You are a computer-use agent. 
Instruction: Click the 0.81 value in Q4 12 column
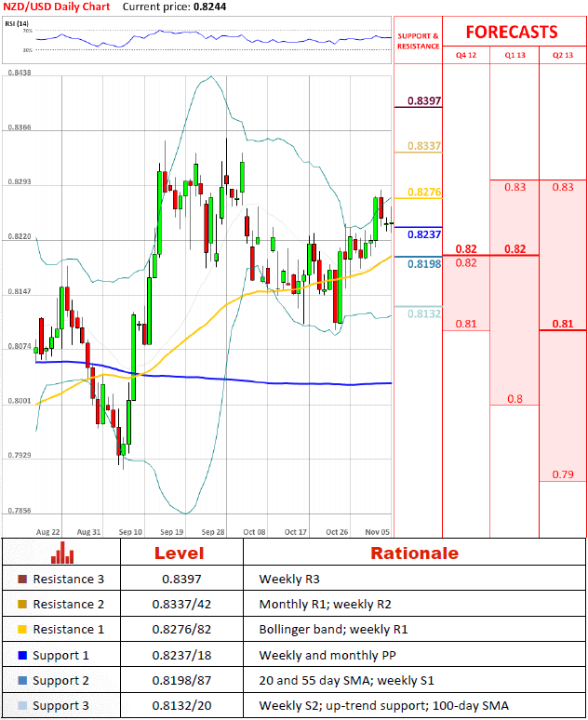tap(466, 324)
